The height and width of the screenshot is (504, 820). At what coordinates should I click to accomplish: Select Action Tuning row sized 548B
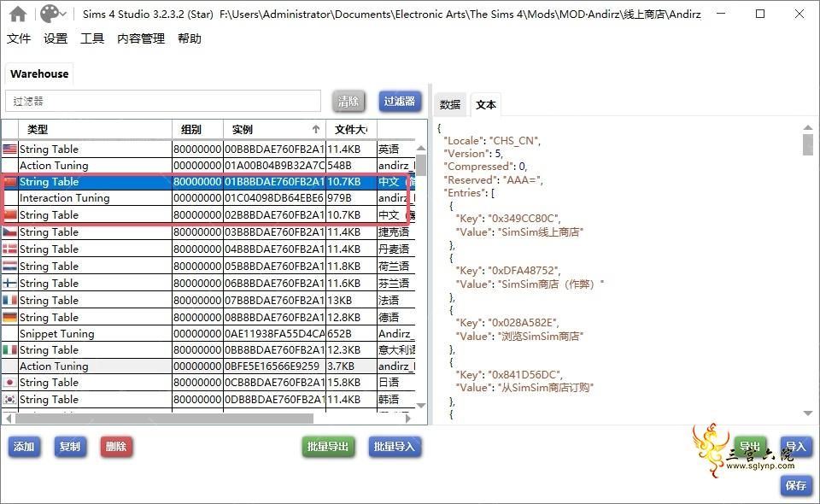209,165
